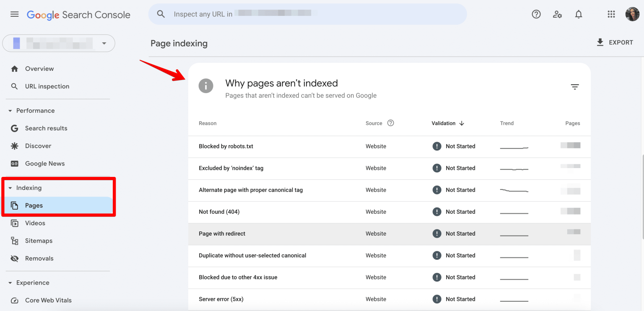This screenshot has width=644, height=311.
Task: Open the Google apps grid
Action: pyautogui.click(x=611, y=14)
